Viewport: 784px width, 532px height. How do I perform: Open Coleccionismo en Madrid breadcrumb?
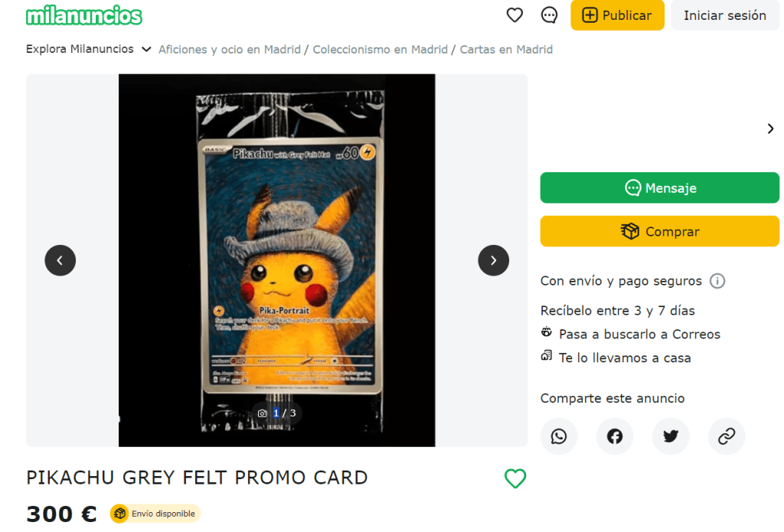(x=380, y=49)
